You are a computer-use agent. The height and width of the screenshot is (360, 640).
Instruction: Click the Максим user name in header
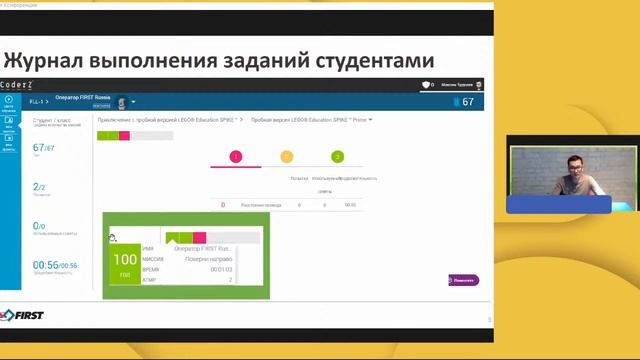click(457, 85)
